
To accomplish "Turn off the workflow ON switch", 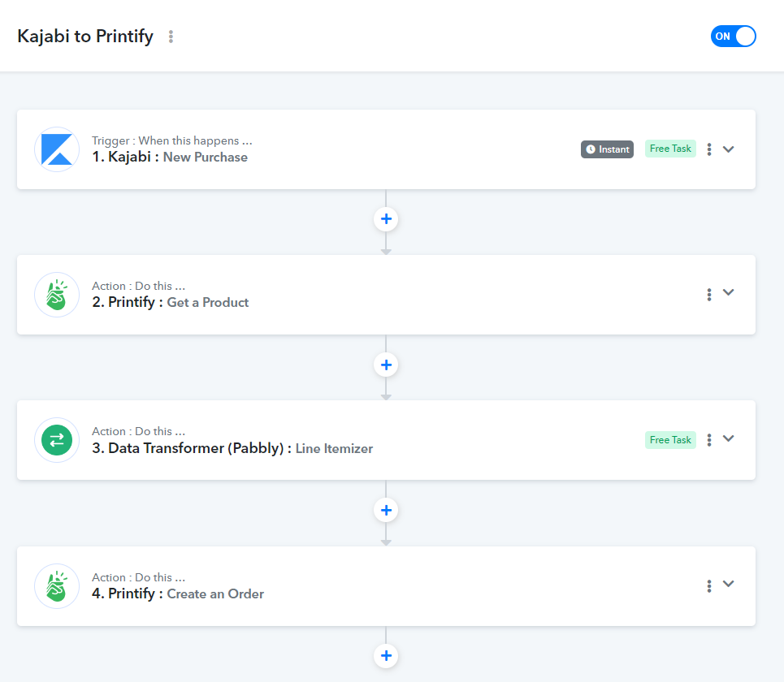I will (733, 36).
